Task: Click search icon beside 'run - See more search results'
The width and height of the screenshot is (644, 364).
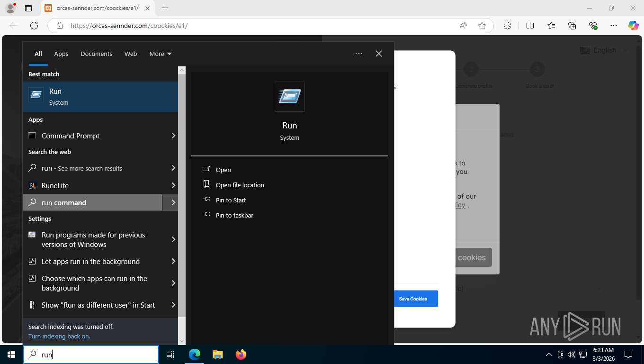Action: [x=32, y=168]
